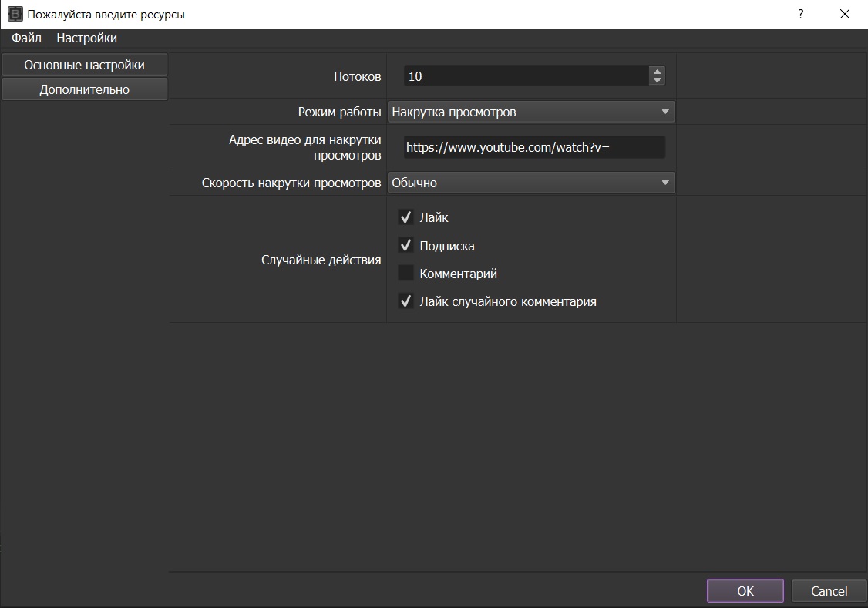The width and height of the screenshot is (868, 608).
Task: Click the help question mark button
Action: 800,14
